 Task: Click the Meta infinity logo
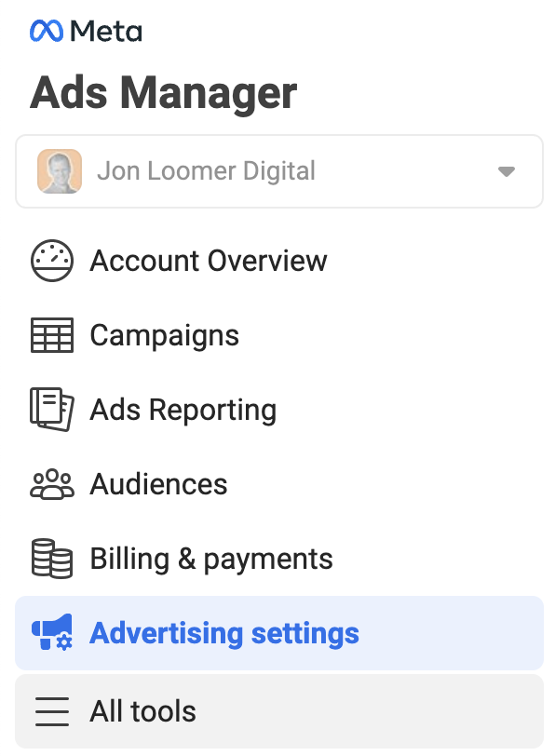(47, 32)
